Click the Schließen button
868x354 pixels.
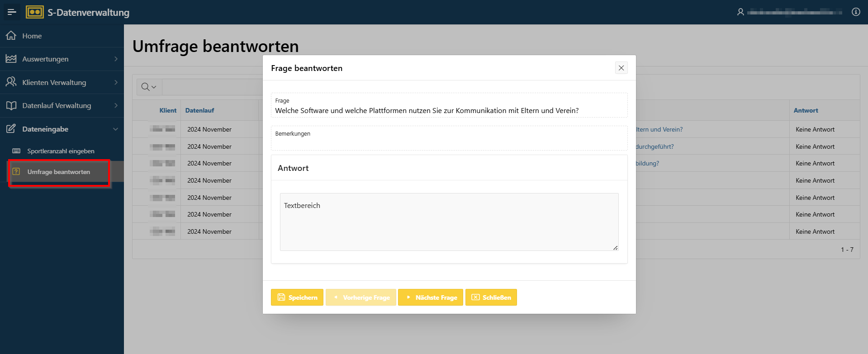(491, 297)
